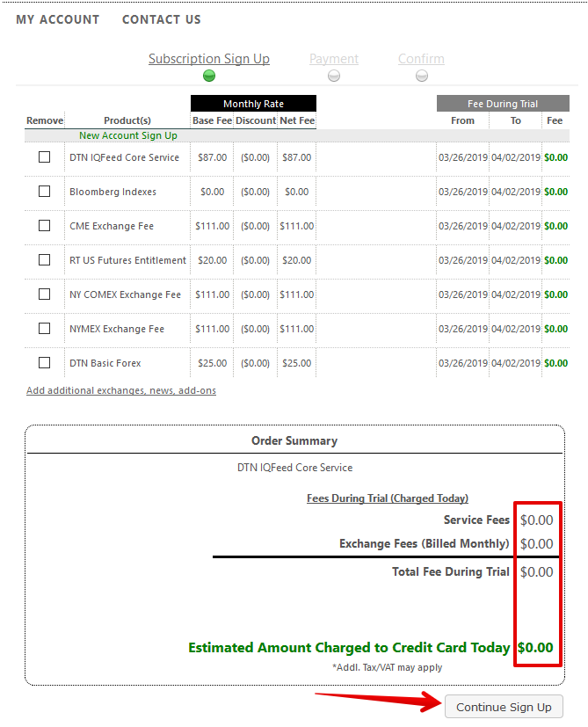
Task: Click the Fees During Trial heading
Action: (387, 498)
